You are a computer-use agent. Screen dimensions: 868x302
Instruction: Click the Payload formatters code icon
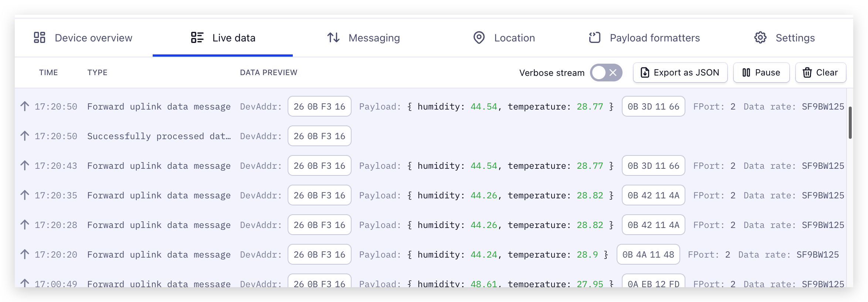pyautogui.click(x=594, y=38)
